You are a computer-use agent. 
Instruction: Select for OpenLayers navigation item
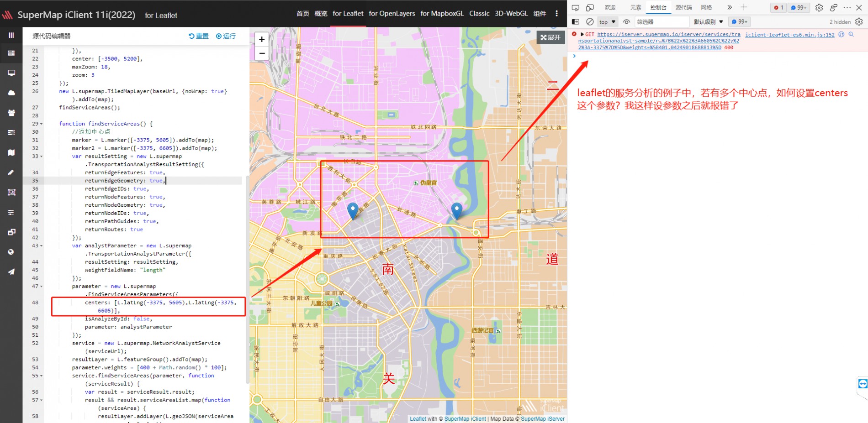(x=392, y=14)
